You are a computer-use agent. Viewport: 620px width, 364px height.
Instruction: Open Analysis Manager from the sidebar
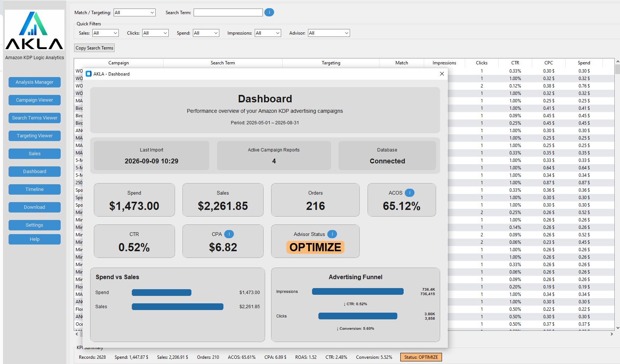coord(35,82)
